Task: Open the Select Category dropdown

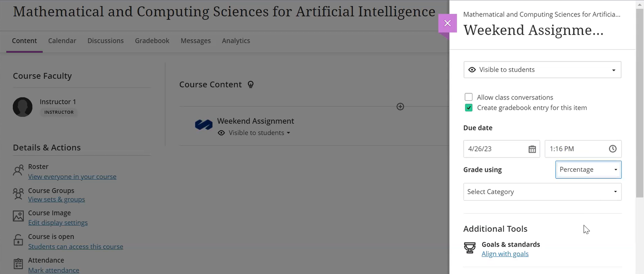Action: [x=542, y=192]
